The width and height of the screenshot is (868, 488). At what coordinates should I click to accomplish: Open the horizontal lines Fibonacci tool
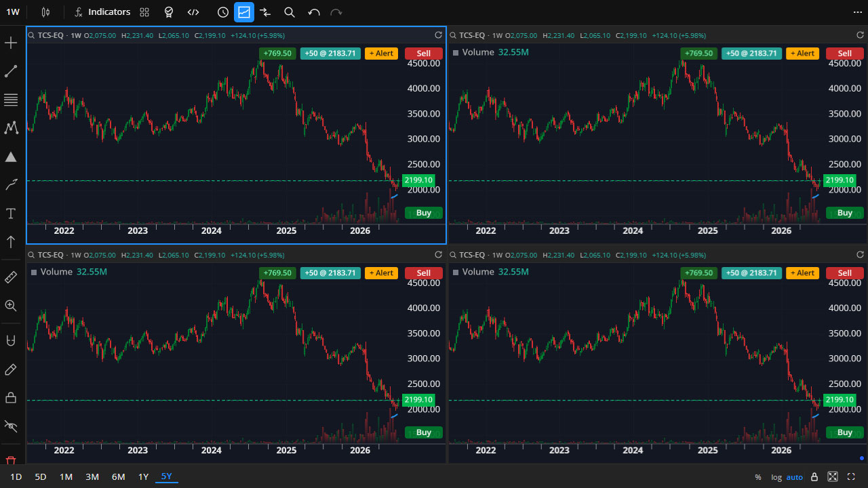tap(11, 100)
